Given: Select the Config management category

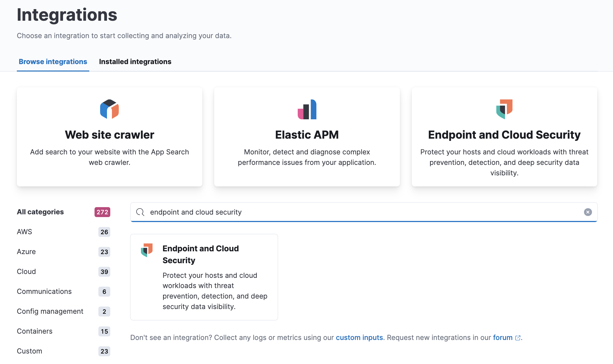Looking at the screenshot, I should click(50, 311).
